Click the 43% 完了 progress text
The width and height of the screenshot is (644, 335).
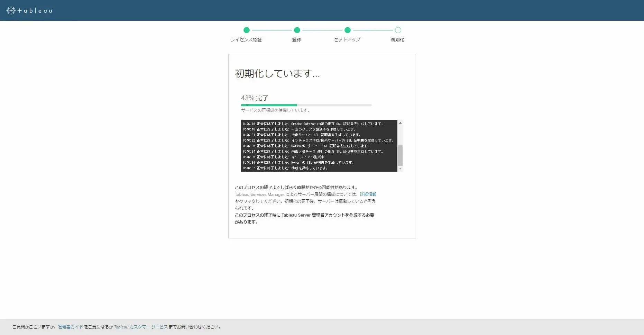(255, 98)
